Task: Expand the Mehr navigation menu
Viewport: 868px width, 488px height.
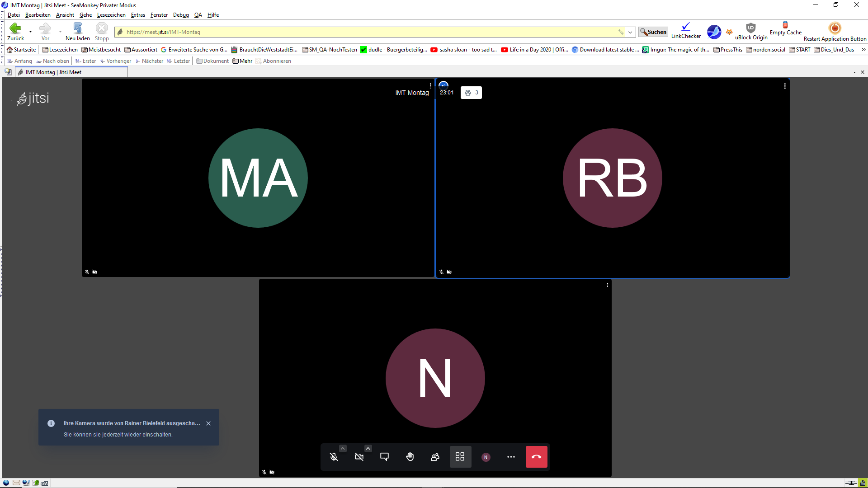Action: 243,61
